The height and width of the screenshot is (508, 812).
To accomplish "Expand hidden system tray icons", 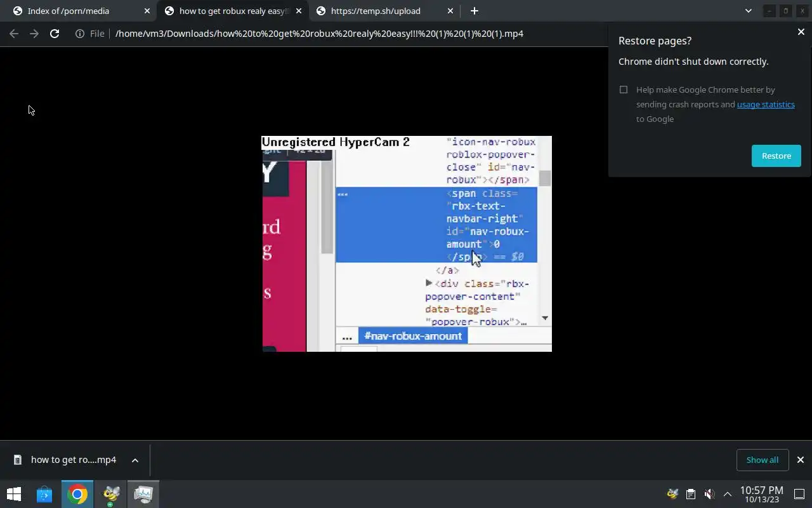I will coord(728,494).
